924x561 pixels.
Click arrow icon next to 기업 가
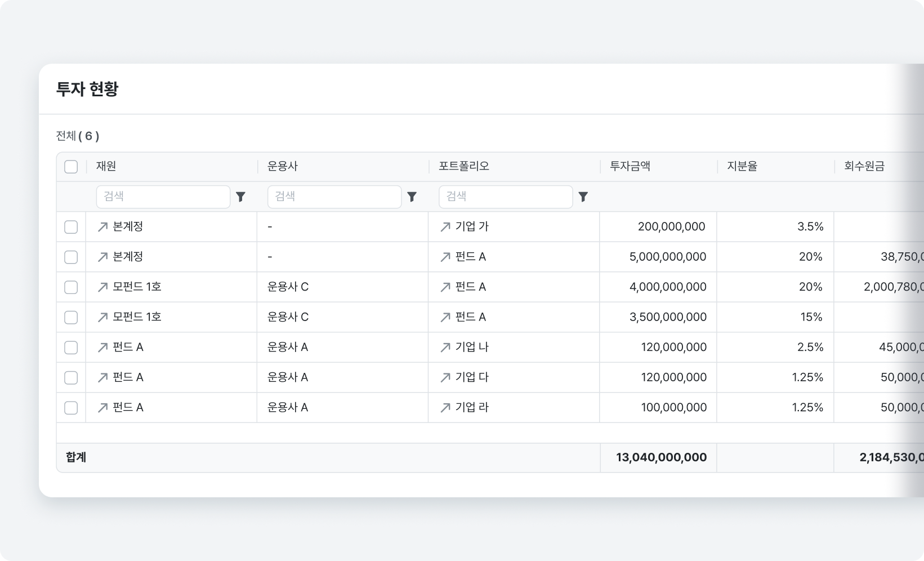[x=445, y=226]
